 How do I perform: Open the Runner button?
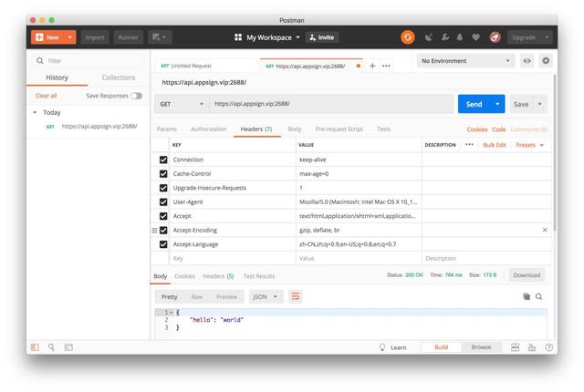(x=128, y=37)
